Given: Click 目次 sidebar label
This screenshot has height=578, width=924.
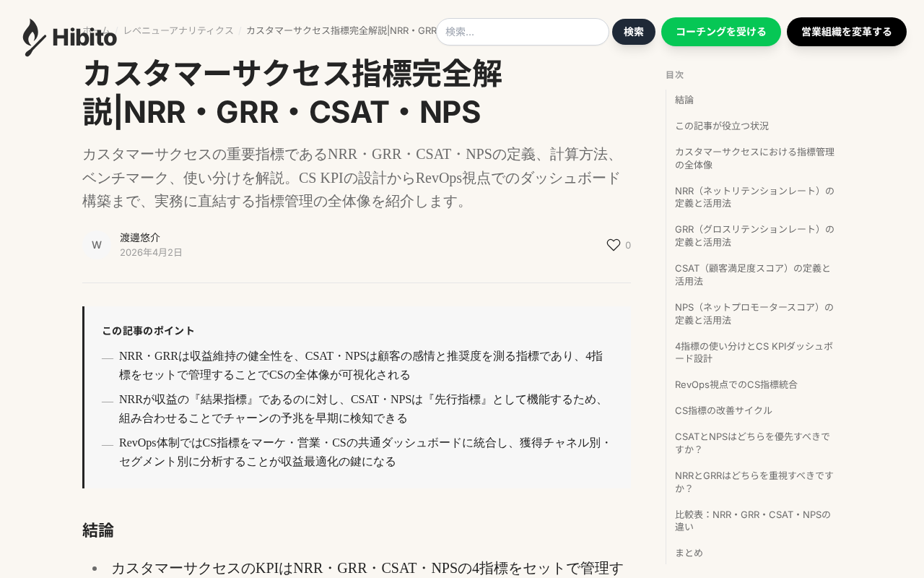Looking at the screenshot, I should [x=674, y=74].
